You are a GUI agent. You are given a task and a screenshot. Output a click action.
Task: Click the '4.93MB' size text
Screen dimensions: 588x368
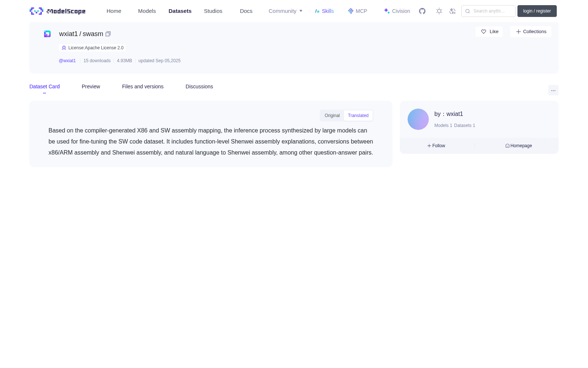coord(124,61)
